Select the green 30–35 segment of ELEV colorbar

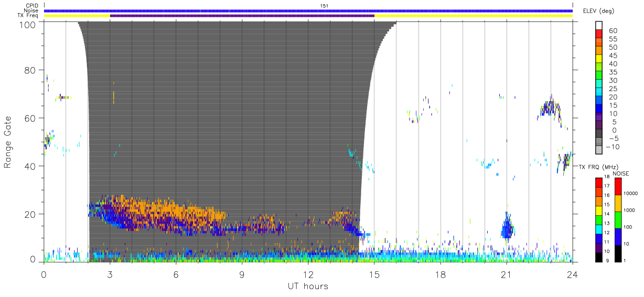599,76
